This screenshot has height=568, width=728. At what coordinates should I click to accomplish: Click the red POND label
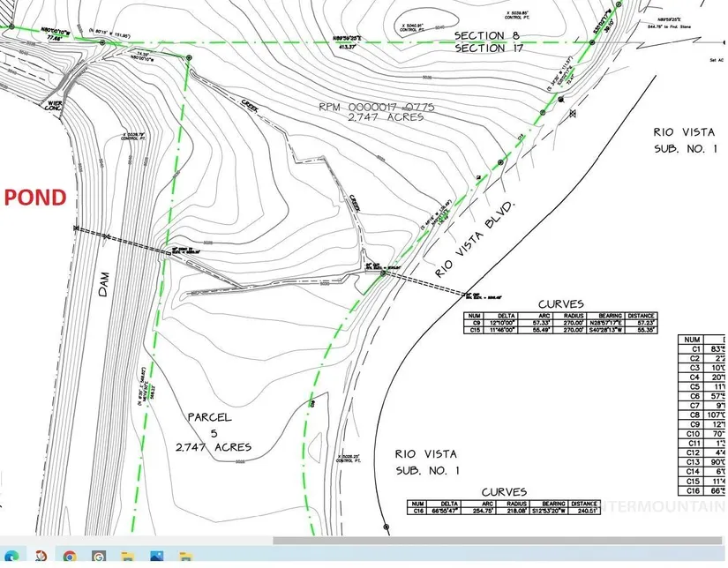[35, 197]
